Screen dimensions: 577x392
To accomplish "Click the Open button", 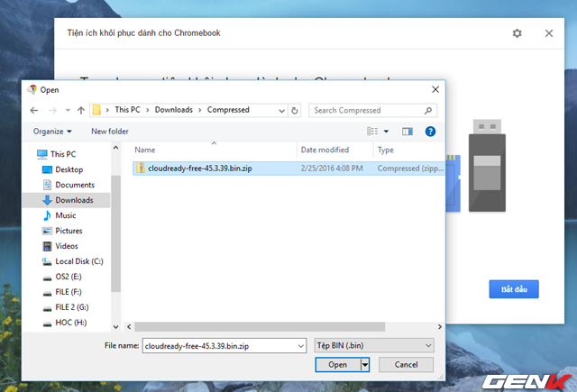I will [337, 365].
